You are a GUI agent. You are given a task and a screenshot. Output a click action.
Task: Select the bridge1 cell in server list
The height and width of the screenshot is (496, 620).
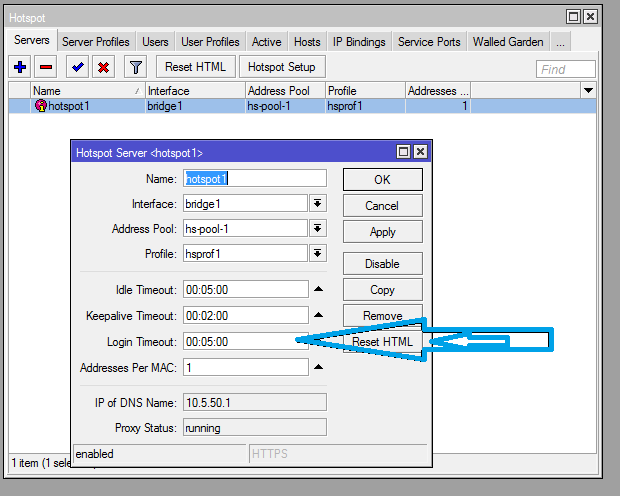[195, 106]
